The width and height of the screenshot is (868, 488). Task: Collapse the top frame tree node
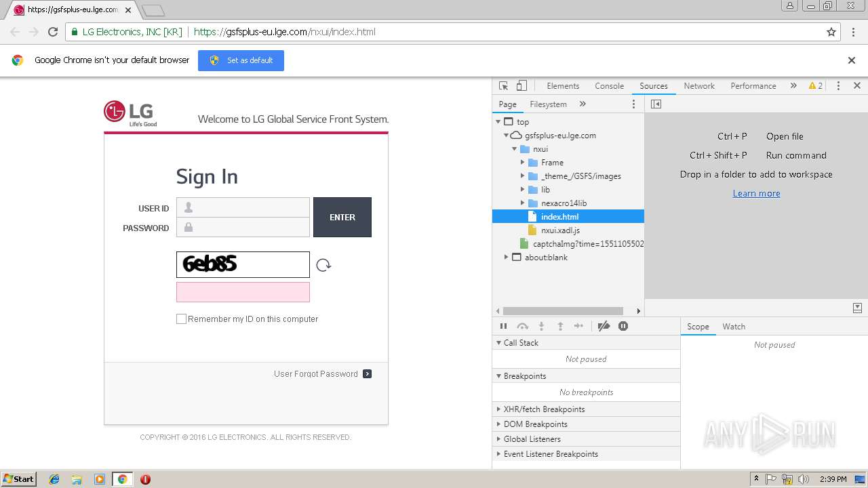498,122
